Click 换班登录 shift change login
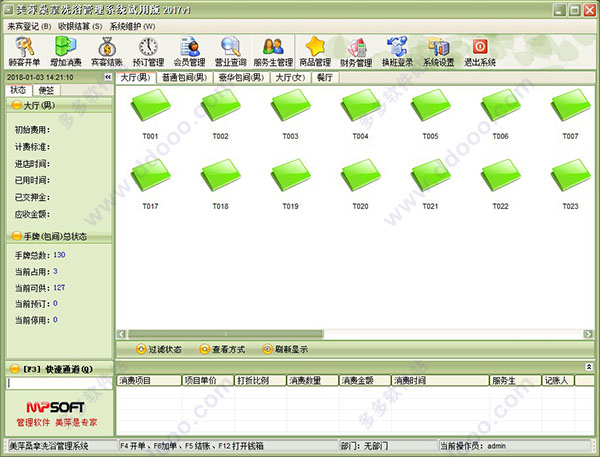Viewport: 600px width, 457px height. pos(398,52)
